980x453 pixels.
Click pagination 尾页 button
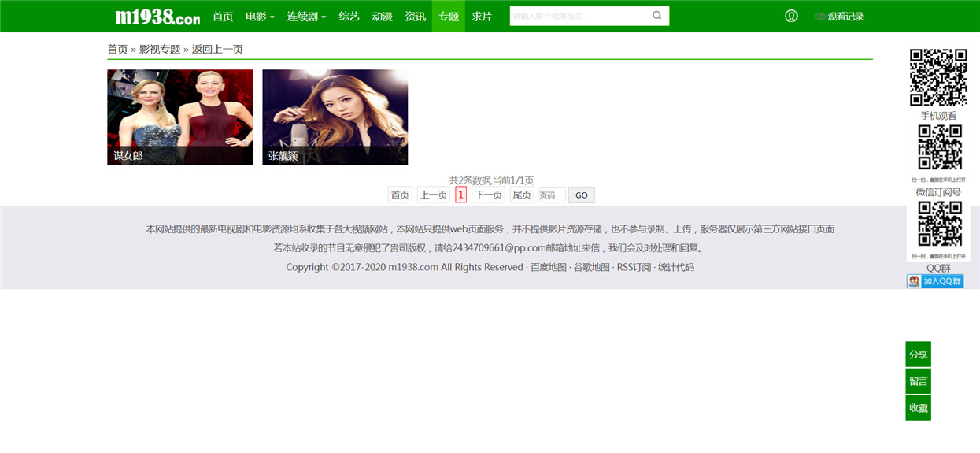pyautogui.click(x=522, y=195)
